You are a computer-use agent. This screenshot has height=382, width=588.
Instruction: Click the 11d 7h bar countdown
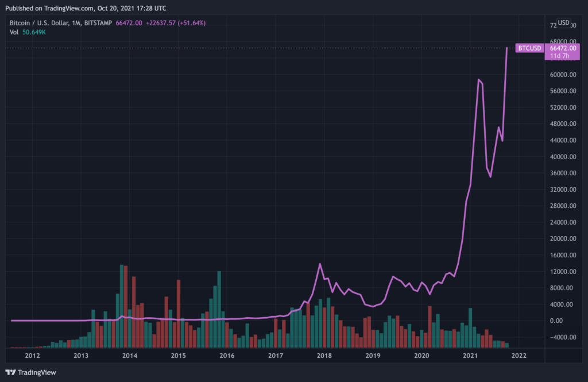(x=559, y=56)
